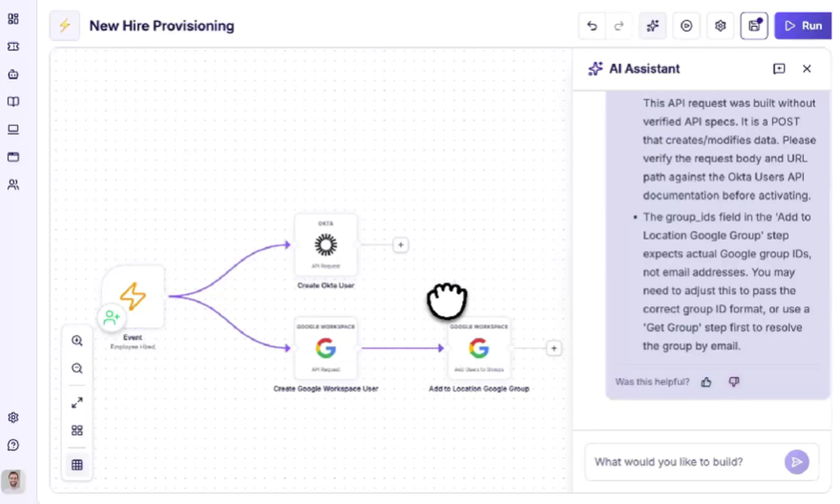Add a step after Add to Location Google Group

(x=554, y=348)
